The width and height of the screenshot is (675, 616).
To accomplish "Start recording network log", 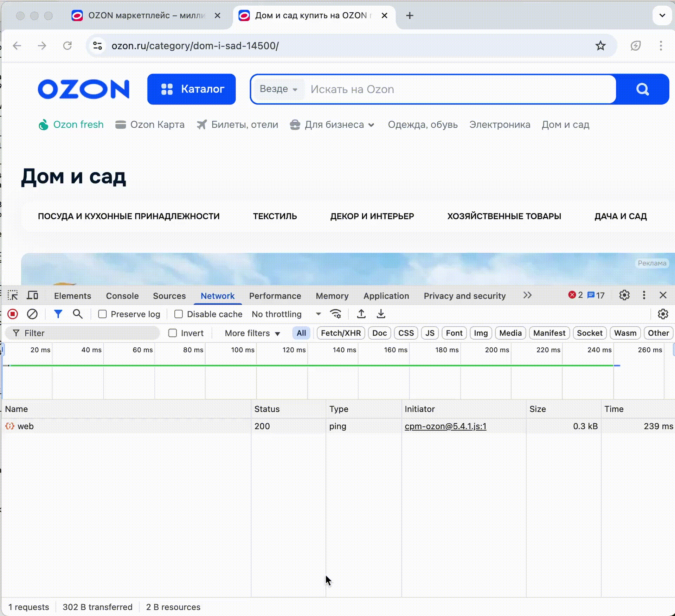I will (x=12, y=314).
